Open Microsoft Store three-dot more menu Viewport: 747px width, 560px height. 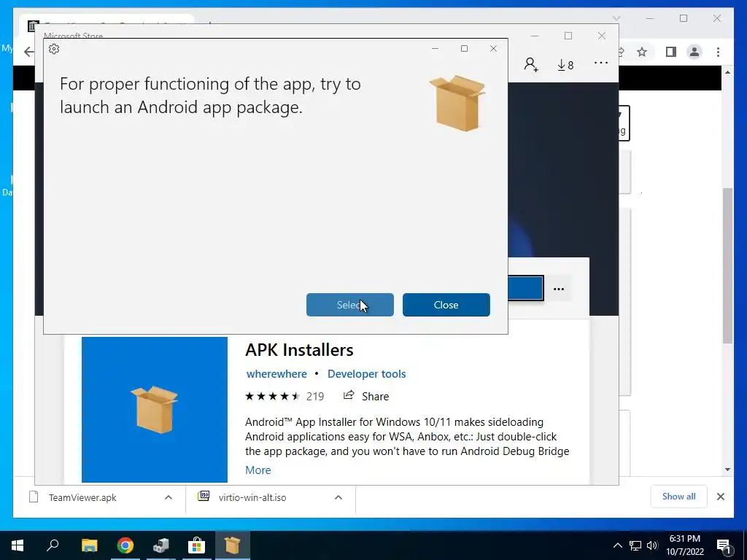point(601,63)
